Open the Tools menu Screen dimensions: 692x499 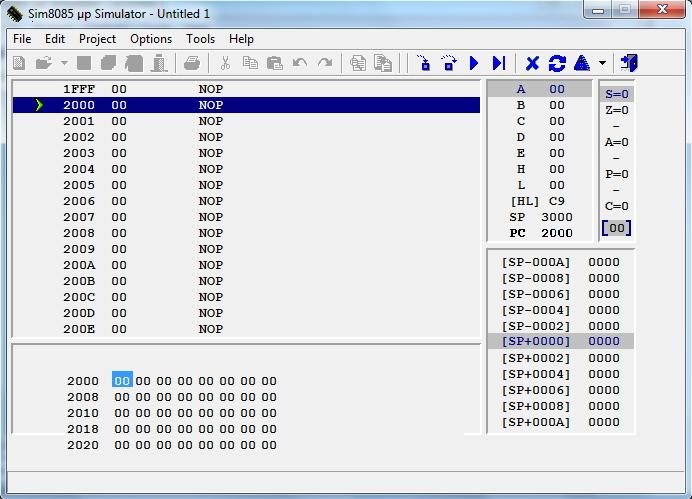tap(200, 39)
